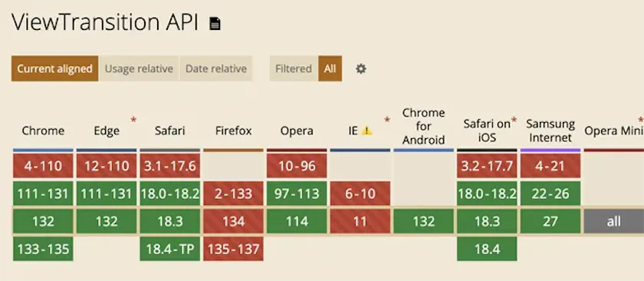Click the Firefox 2-133 support cell
The width and height of the screenshot is (644, 281).
tap(233, 193)
